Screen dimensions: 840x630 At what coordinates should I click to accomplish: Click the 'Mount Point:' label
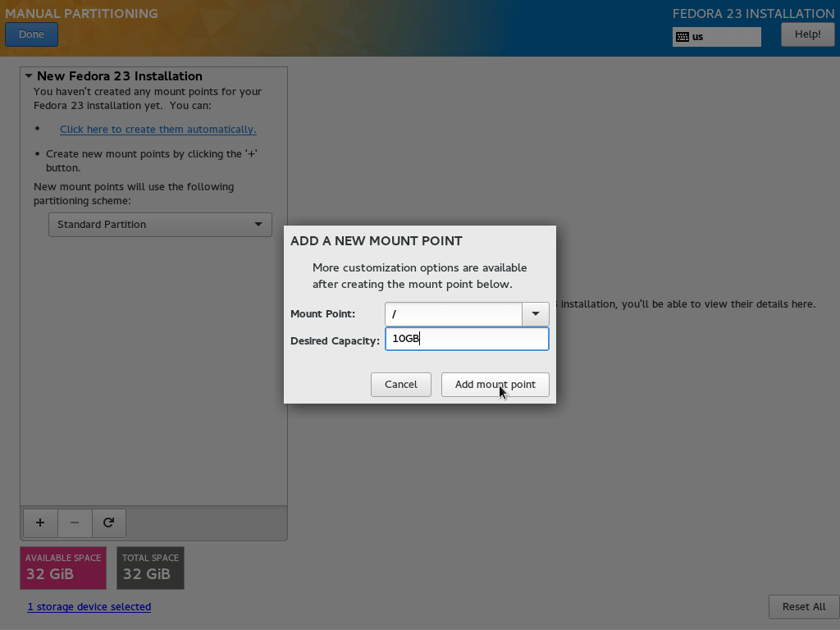(322, 314)
